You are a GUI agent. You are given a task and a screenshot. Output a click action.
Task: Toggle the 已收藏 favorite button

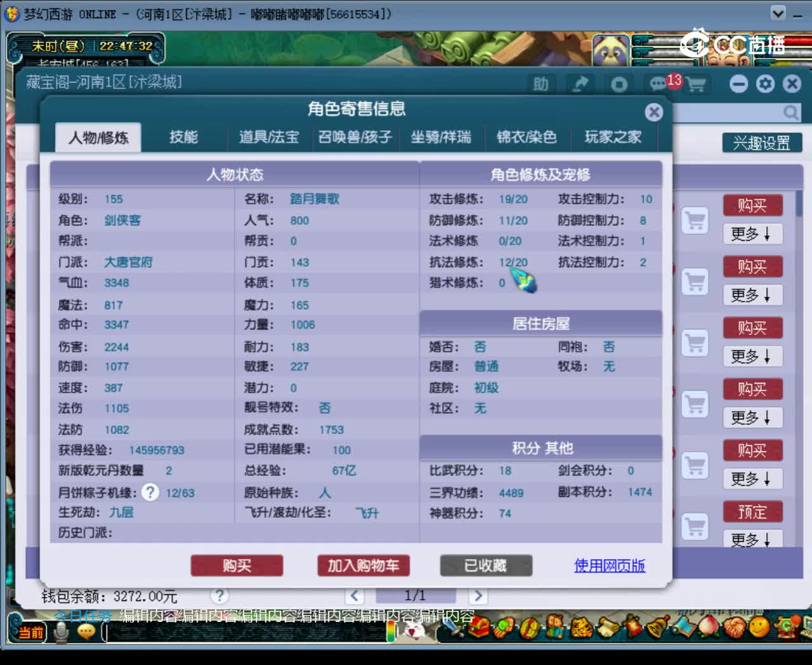pyautogui.click(x=486, y=565)
